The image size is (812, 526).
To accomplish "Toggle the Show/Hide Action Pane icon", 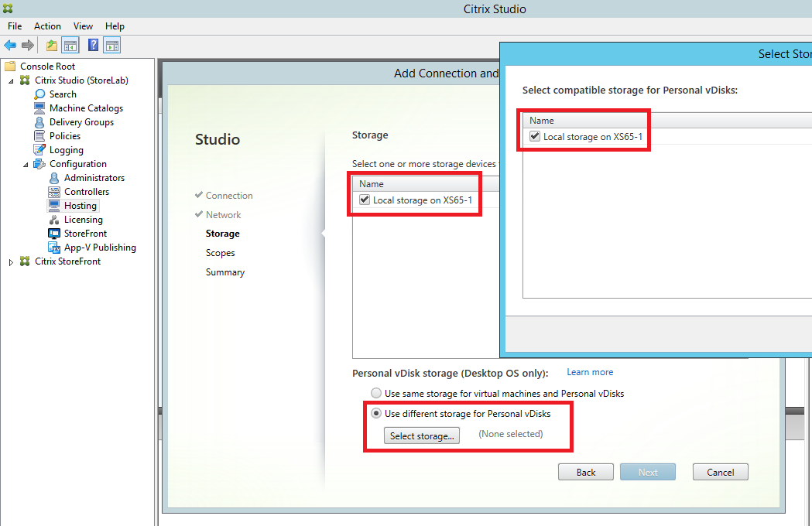I will click(x=112, y=46).
